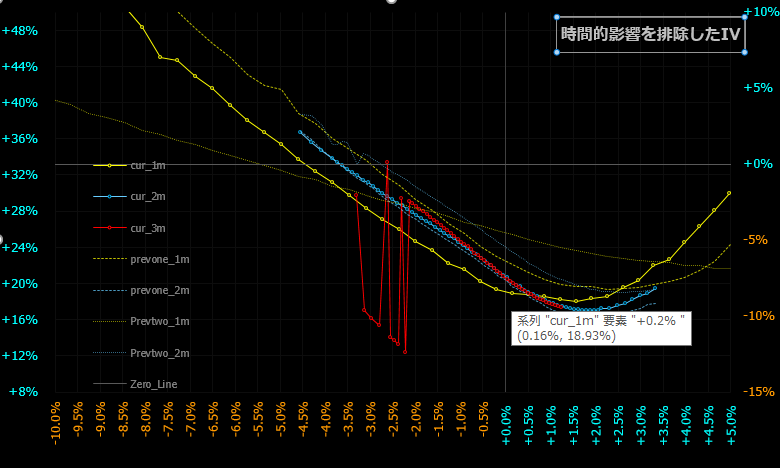Click the cur_2m legend entry
This screenshot has height=468, width=780.
point(129,196)
